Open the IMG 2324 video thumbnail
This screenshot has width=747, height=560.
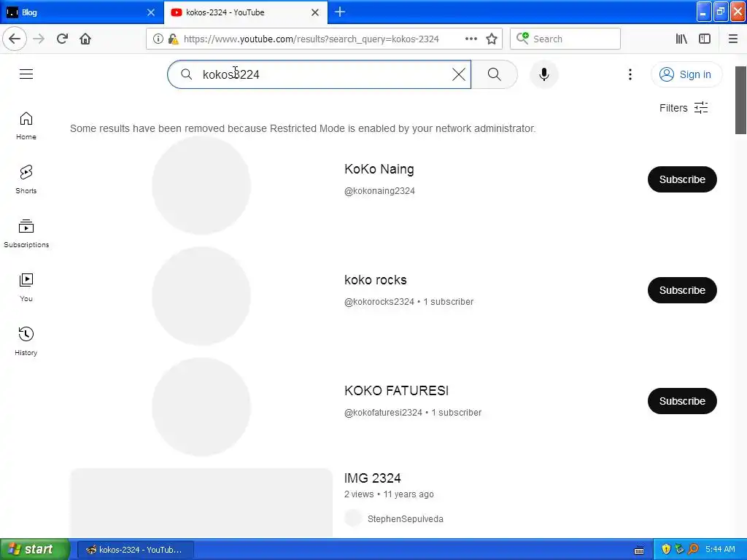tap(201, 503)
